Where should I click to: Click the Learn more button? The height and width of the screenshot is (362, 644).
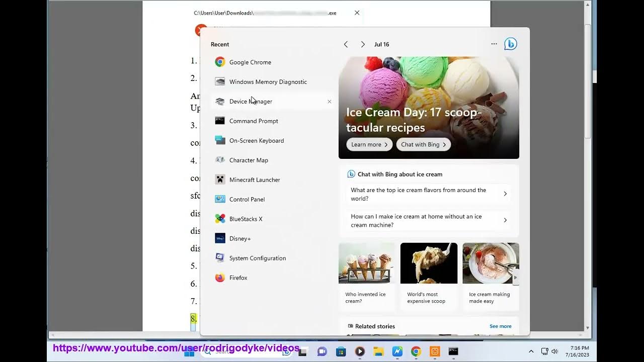[x=369, y=144]
